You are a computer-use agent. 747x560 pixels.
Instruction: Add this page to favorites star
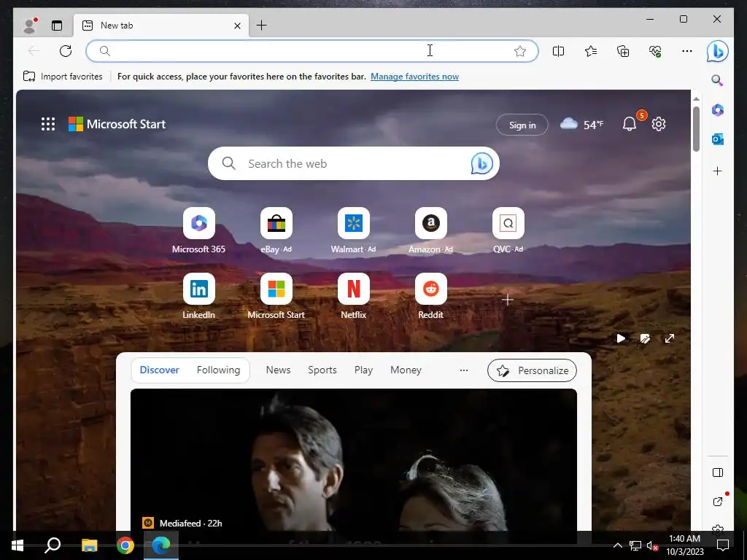(519, 51)
